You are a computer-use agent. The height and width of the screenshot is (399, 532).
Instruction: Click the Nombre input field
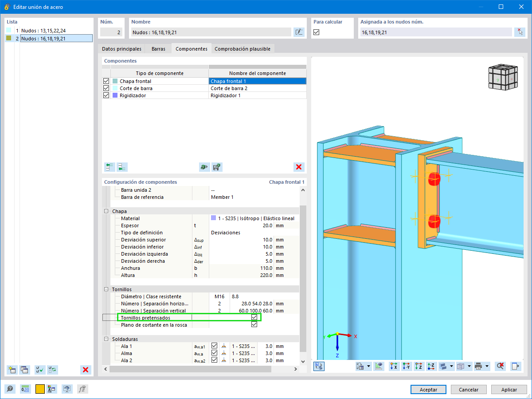coord(211,32)
